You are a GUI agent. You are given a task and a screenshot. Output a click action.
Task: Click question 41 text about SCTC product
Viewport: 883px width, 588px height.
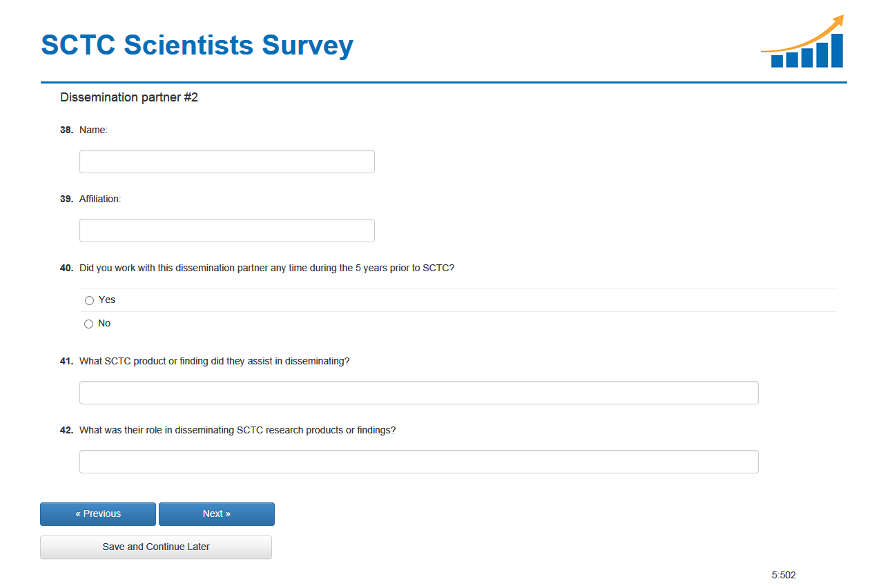214,361
